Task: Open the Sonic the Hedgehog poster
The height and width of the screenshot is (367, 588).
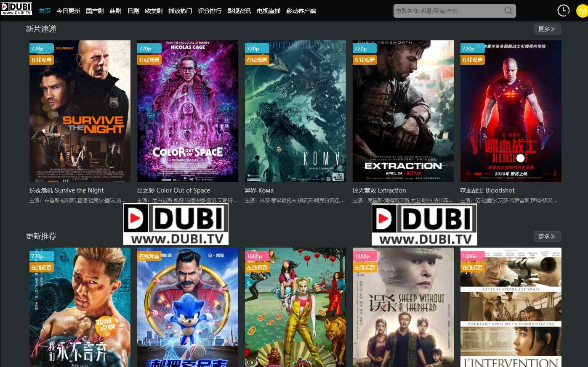Action: coord(188,307)
